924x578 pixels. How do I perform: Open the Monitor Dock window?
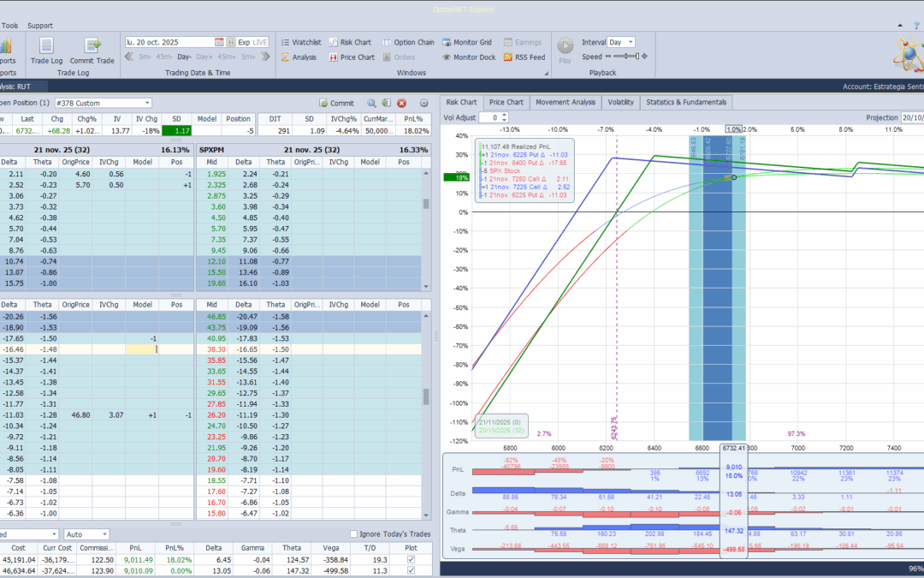pyautogui.click(x=469, y=57)
